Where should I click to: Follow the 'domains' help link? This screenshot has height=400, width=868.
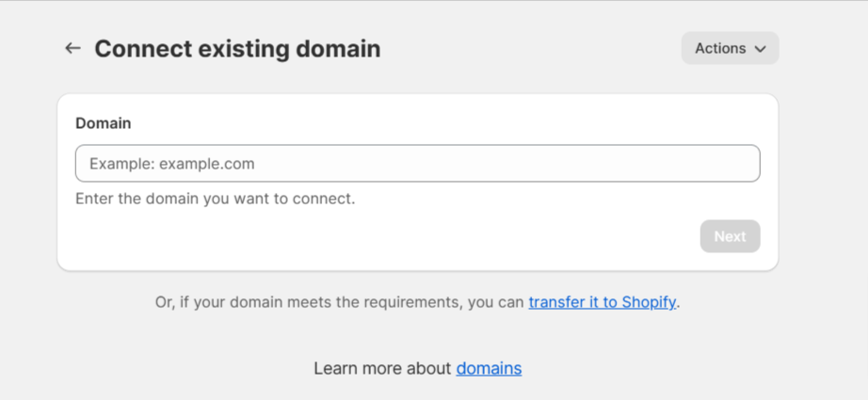489,368
